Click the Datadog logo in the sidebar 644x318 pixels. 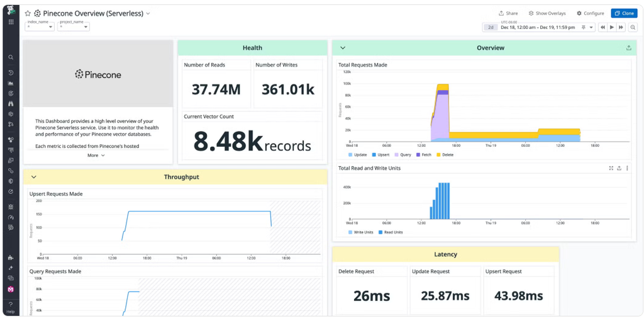click(11, 10)
